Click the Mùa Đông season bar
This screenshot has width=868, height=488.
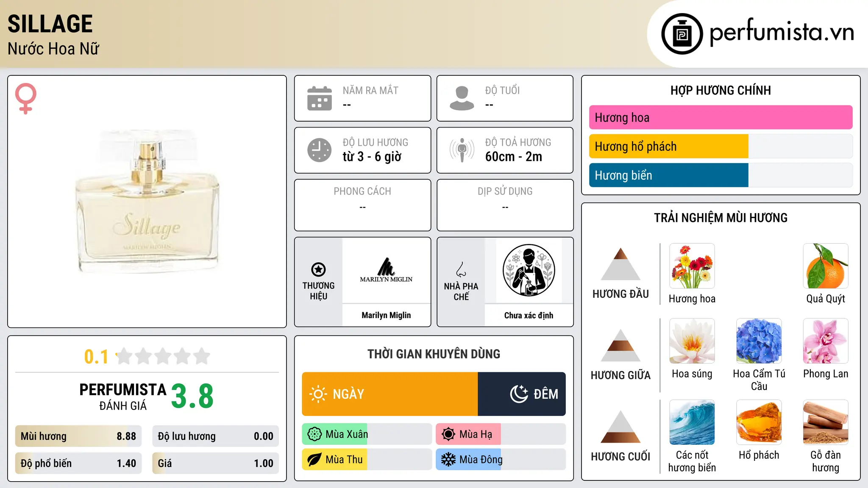(501, 460)
